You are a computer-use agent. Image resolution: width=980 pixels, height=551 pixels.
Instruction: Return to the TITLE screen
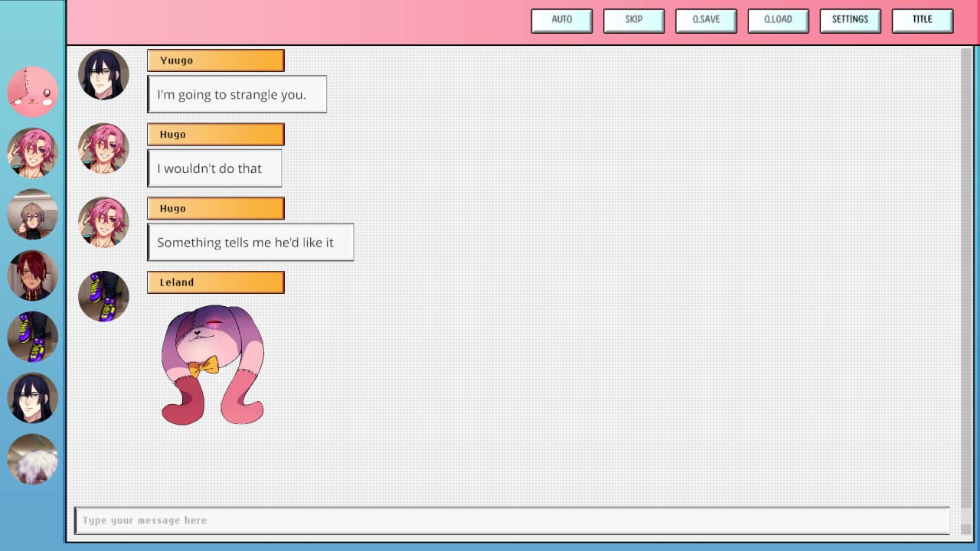(x=922, y=21)
